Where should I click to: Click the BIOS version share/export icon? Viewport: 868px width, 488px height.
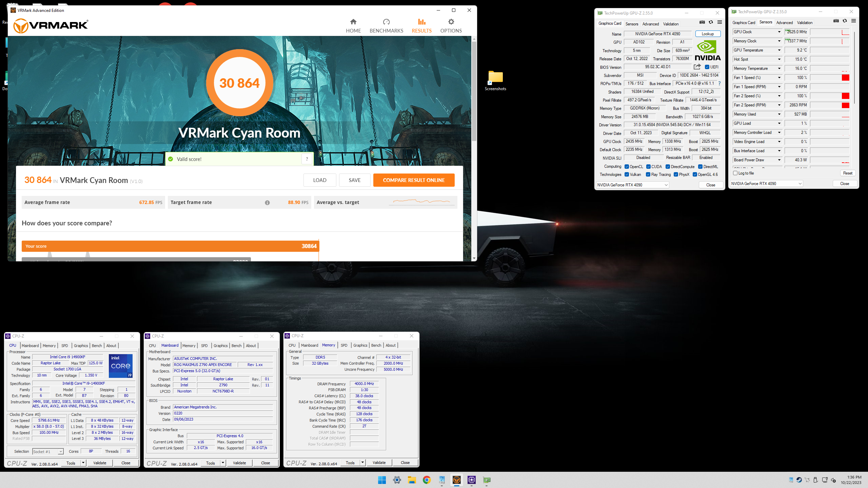[x=697, y=67]
